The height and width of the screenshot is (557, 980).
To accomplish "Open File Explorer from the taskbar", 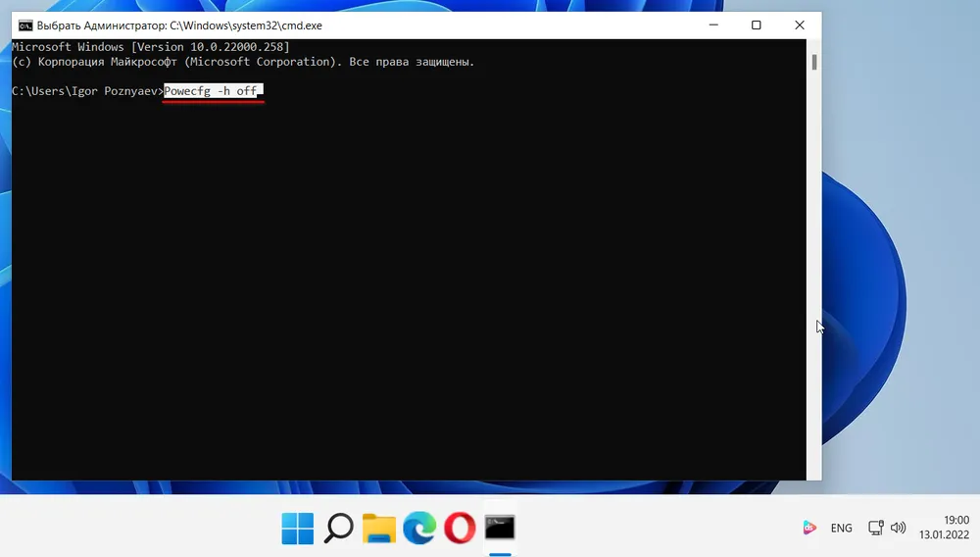I will (379, 529).
